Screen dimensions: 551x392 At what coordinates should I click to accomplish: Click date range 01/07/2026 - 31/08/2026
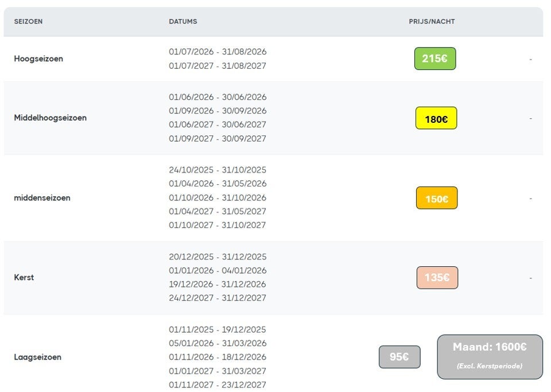coord(218,52)
